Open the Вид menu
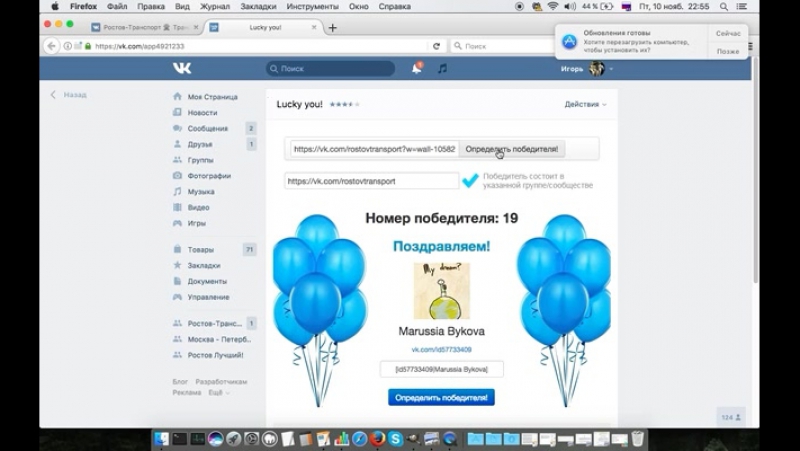The width and height of the screenshot is (800, 451). tap(182, 7)
